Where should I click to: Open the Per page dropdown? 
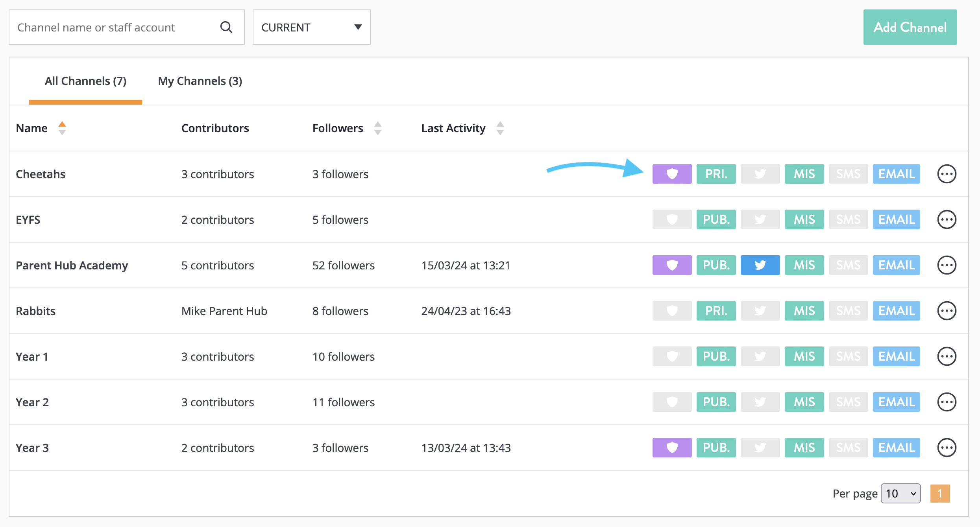click(900, 494)
